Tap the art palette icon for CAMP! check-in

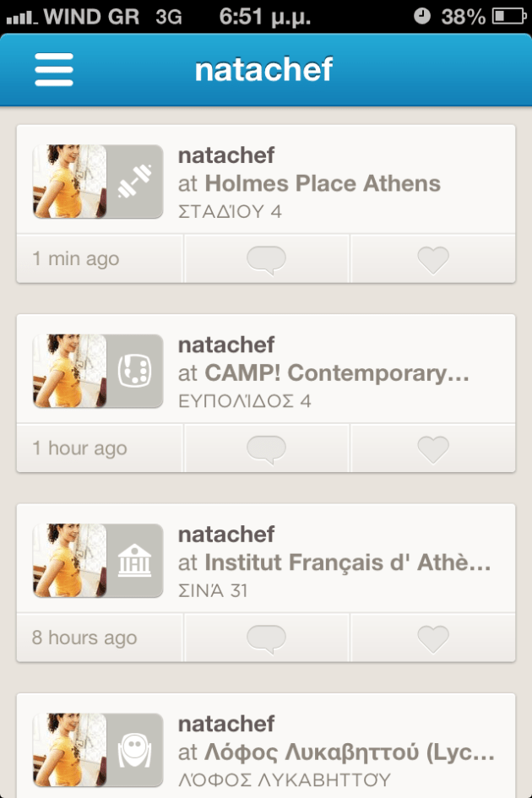(x=134, y=372)
